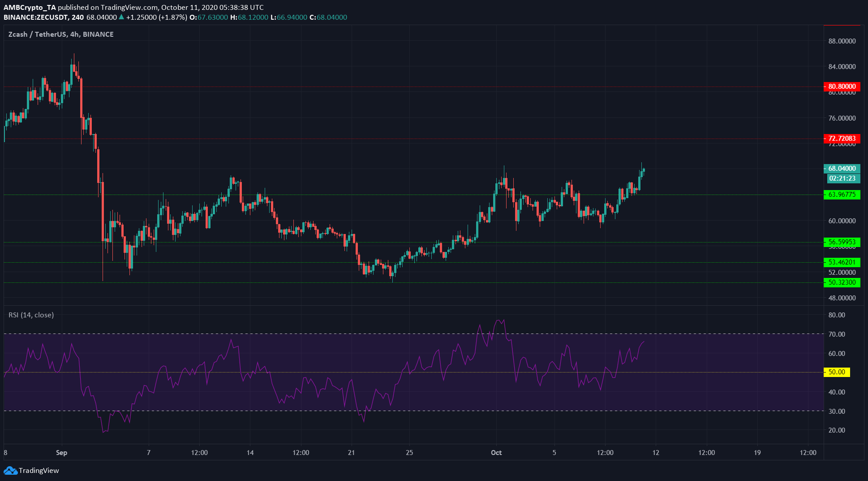Viewport: 868px width, 481px height.
Task: Select the red 72.72083 resistance price label
Action: coord(842,139)
